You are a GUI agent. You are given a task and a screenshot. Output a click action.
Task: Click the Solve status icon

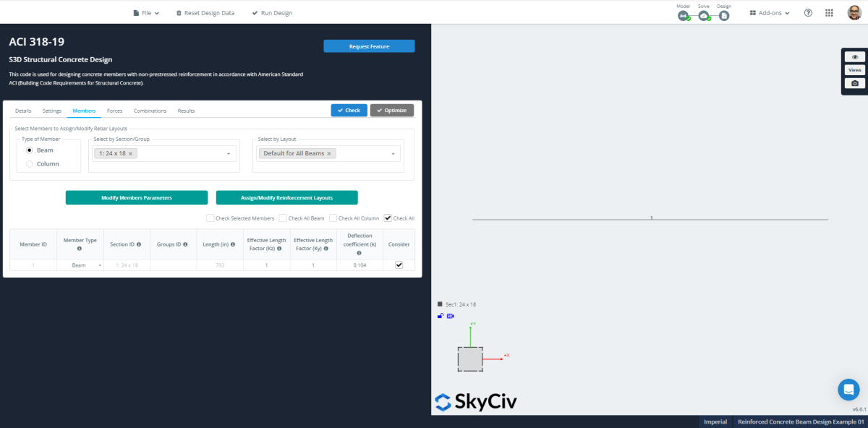tap(703, 16)
